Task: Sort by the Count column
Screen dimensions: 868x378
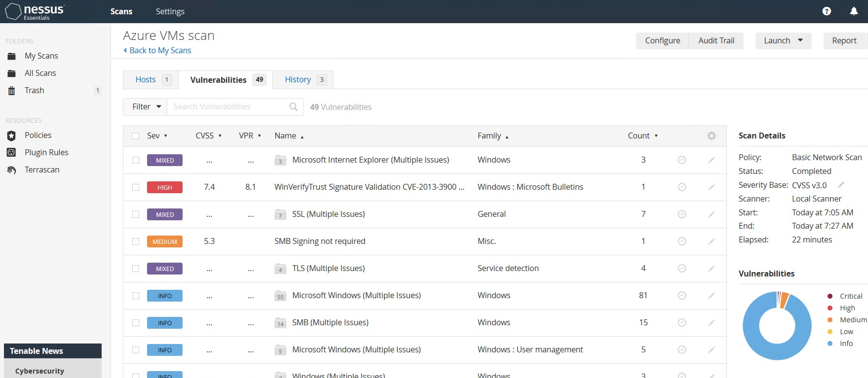Action: point(642,136)
